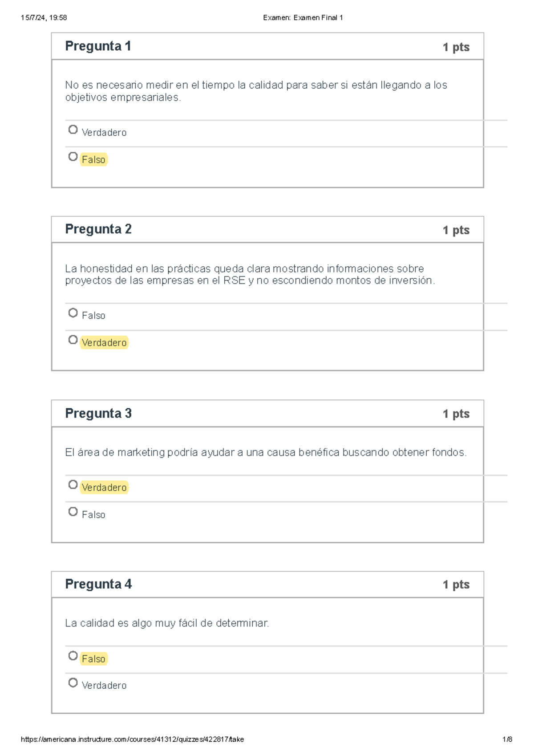Screen dimensions: 534x756
Task: Click the Pregunta 4 heading
Action: (x=98, y=584)
